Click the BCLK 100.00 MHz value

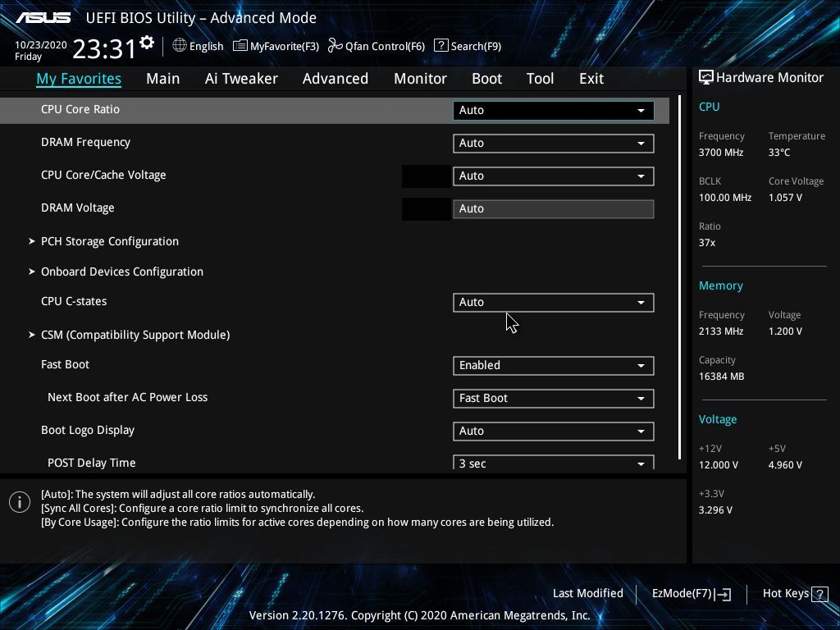[x=725, y=198]
